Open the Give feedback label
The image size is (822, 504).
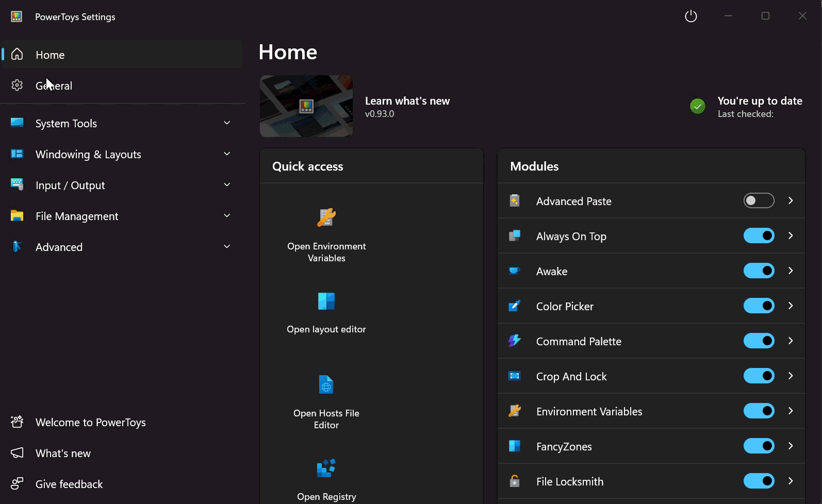[69, 484]
